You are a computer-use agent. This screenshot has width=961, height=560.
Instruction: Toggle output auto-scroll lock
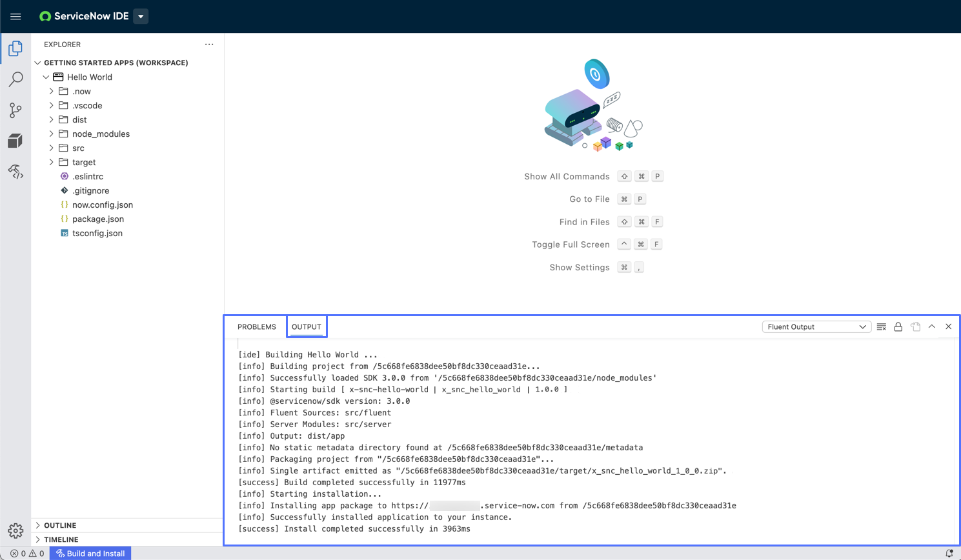[x=898, y=326]
